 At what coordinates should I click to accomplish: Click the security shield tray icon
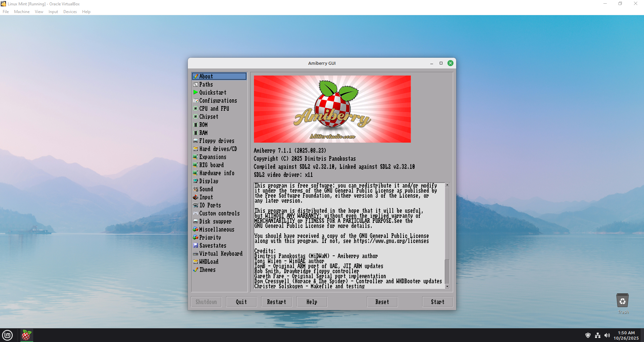point(588,335)
